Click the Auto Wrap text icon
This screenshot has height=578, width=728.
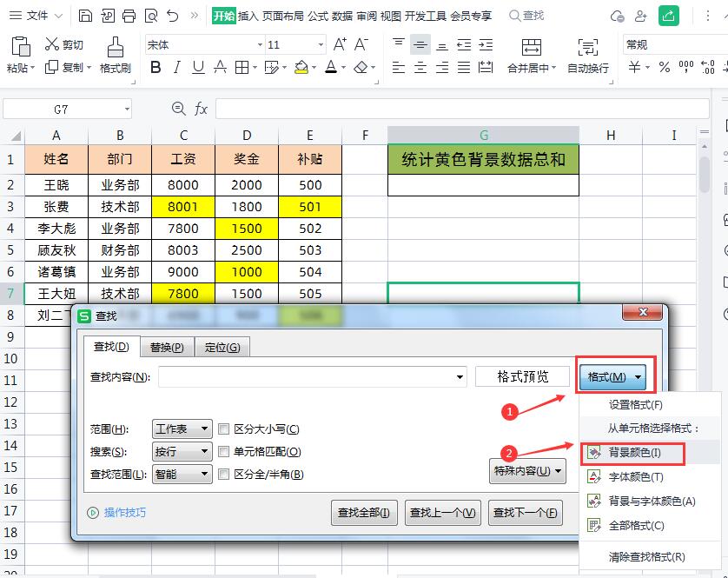[588, 48]
